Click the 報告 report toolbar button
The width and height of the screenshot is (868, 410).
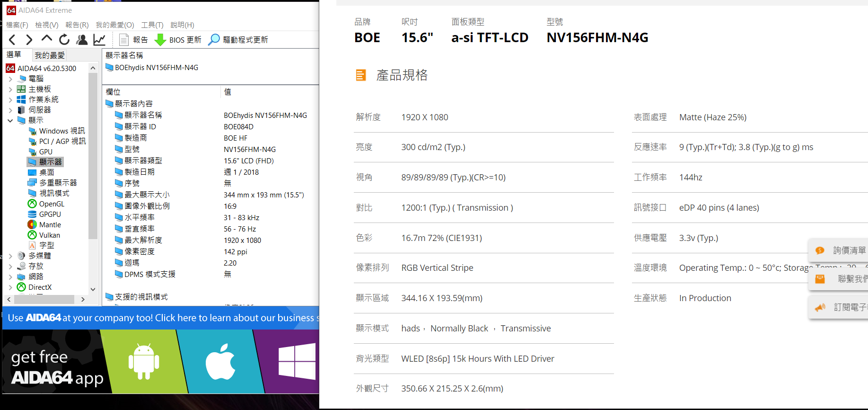coord(133,40)
